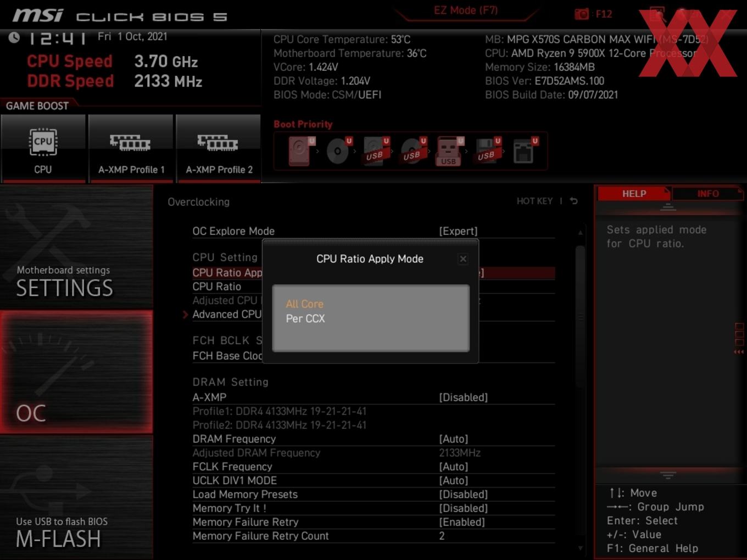Open M-FLASH to flash BIOS
The width and height of the screenshot is (747, 560).
[x=76, y=498]
